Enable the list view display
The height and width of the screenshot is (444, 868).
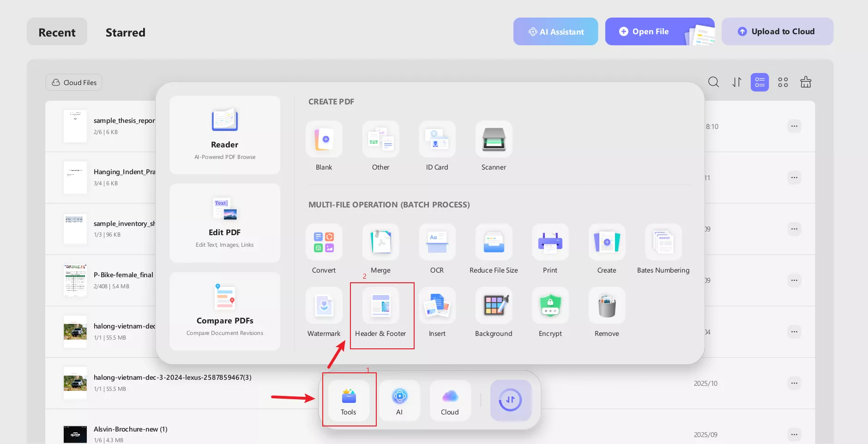point(759,82)
